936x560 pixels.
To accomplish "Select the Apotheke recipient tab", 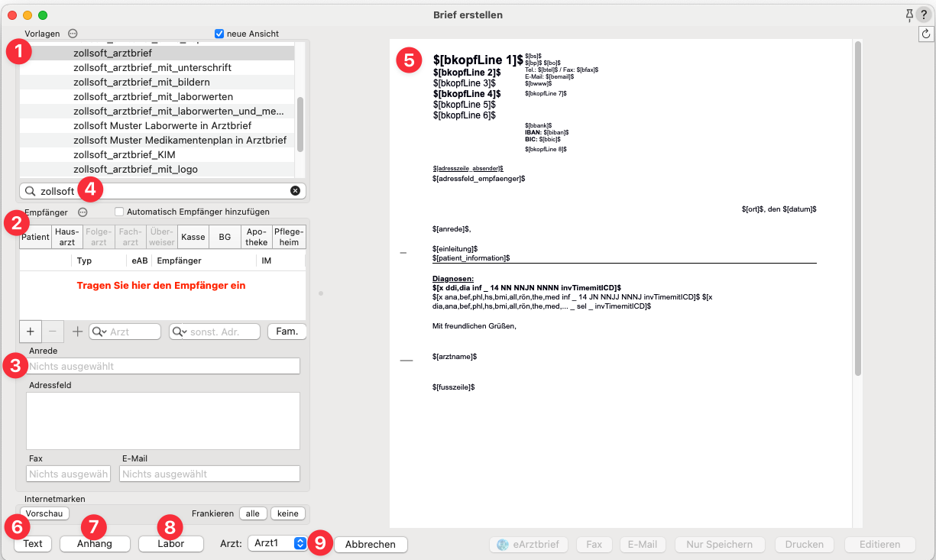I will [x=256, y=237].
